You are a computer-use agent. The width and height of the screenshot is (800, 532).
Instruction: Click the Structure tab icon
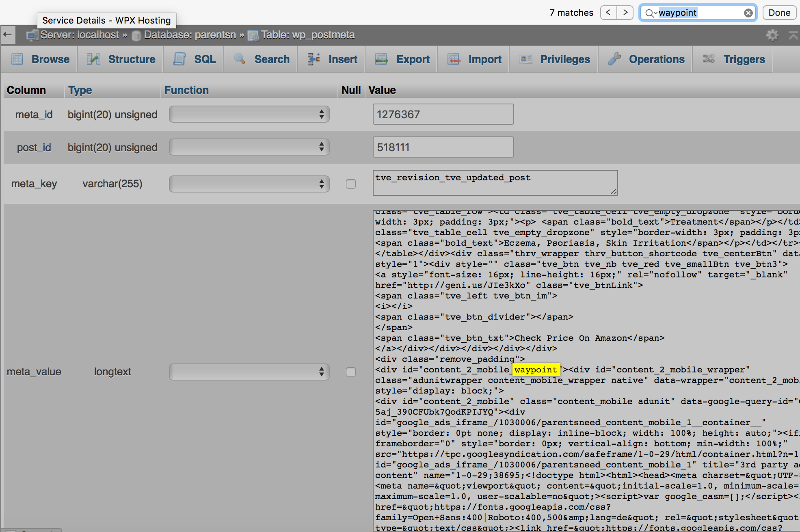click(94, 59)
